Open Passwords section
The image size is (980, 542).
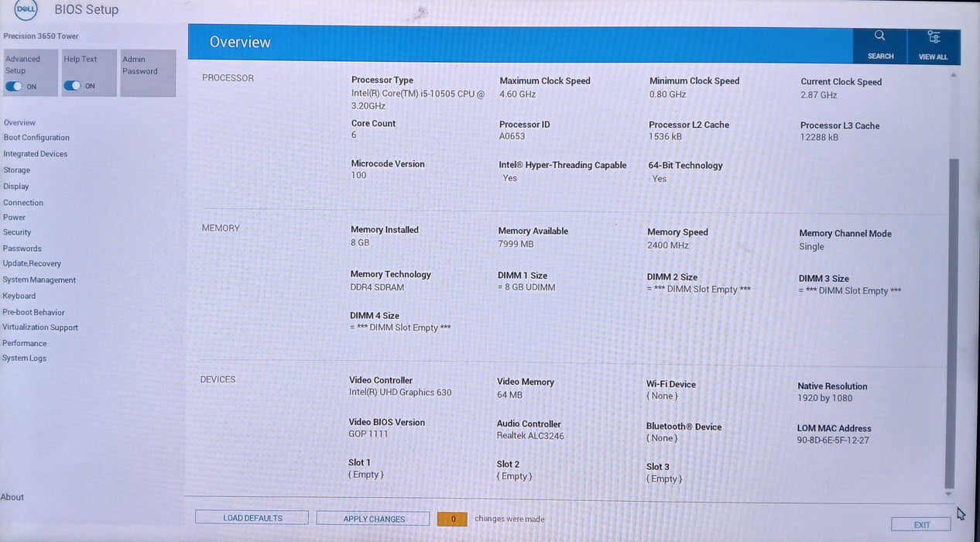[x=22, y=249]
